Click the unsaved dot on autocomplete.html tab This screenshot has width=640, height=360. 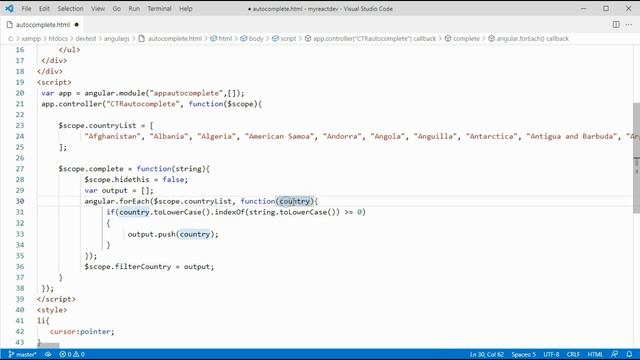(x=76, y=24)
